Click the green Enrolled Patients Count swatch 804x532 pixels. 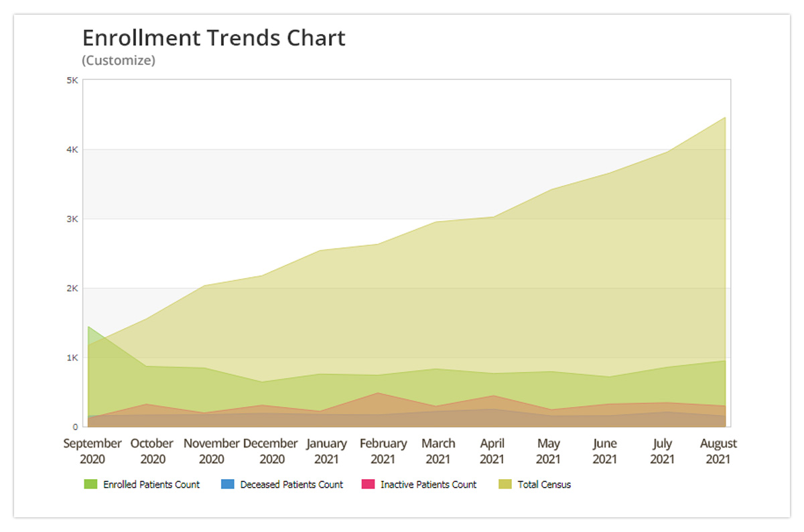tap(90, 484)
